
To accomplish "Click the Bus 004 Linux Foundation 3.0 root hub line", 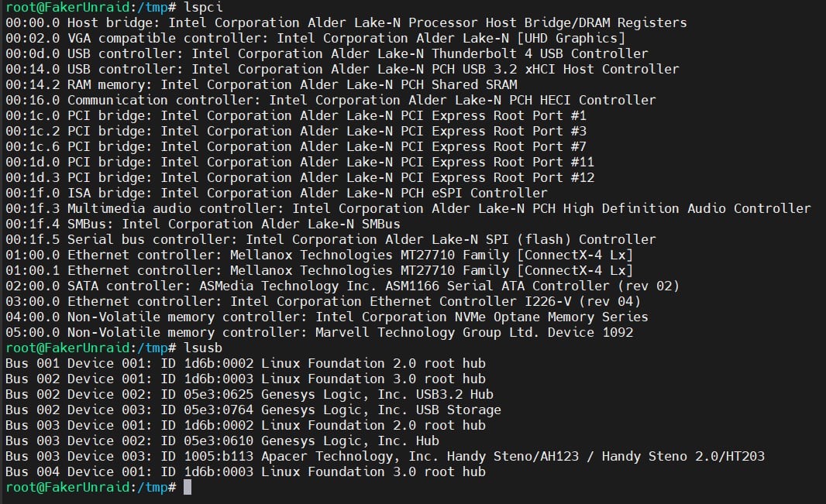I will 246,471.
